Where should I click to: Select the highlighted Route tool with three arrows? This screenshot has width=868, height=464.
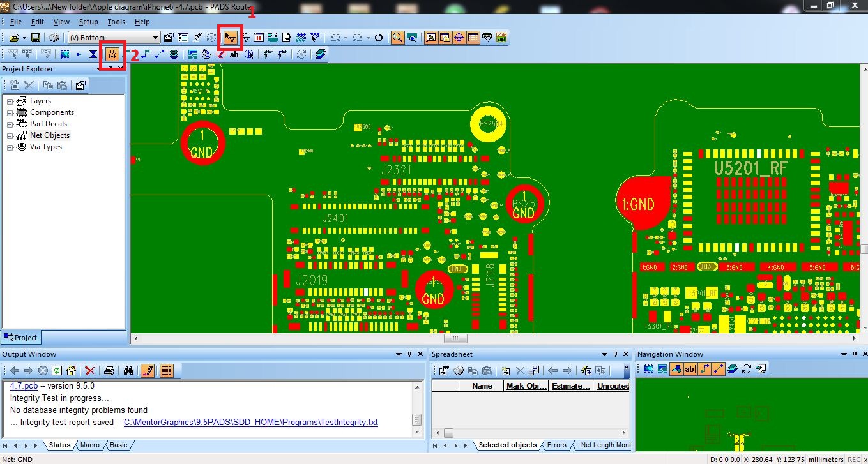(x=112, y=54)
